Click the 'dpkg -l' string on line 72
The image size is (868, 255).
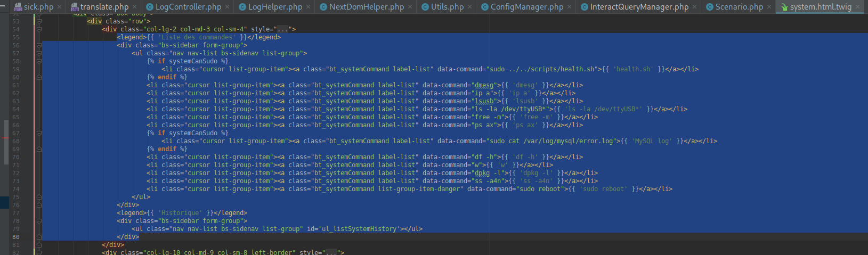pos(536,173)
